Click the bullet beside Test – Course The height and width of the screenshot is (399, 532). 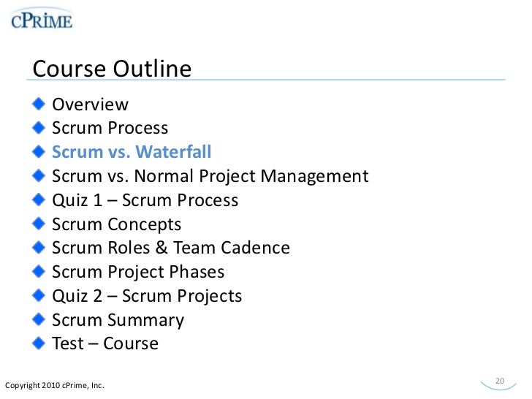[x=39, y=343]
